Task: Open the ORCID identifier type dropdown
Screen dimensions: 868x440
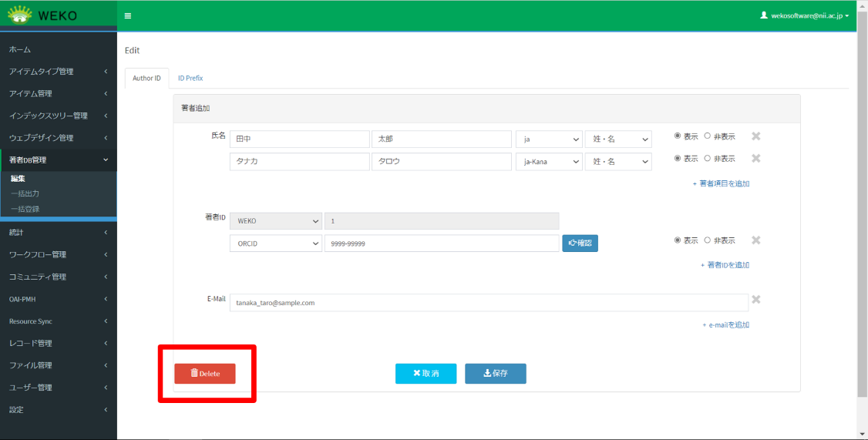Action: (x=275, y=244)
